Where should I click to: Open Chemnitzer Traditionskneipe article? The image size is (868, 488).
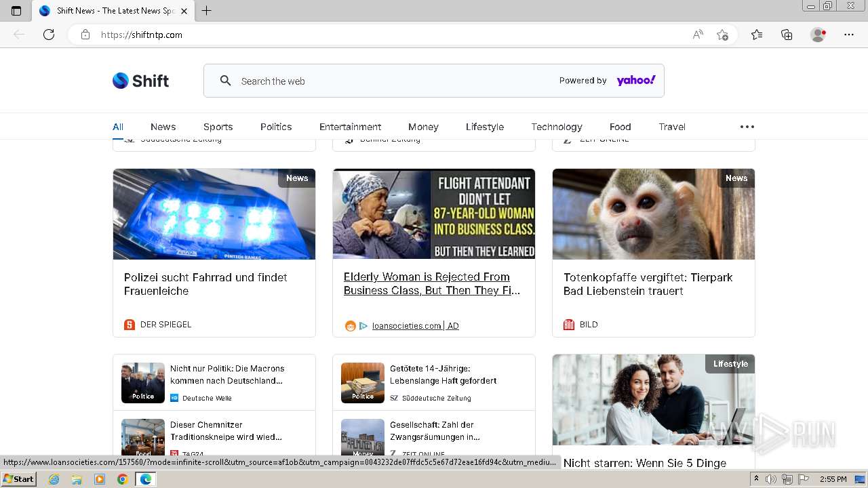click(226, 431)
